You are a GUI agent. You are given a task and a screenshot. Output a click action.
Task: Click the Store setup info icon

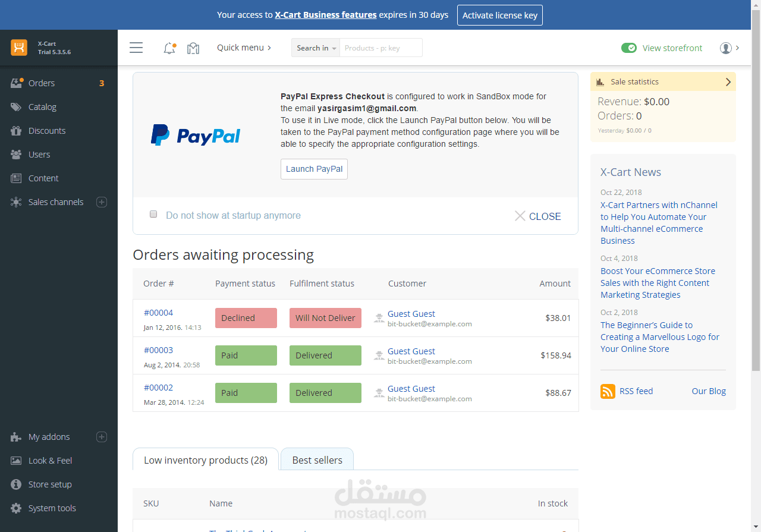17,484
